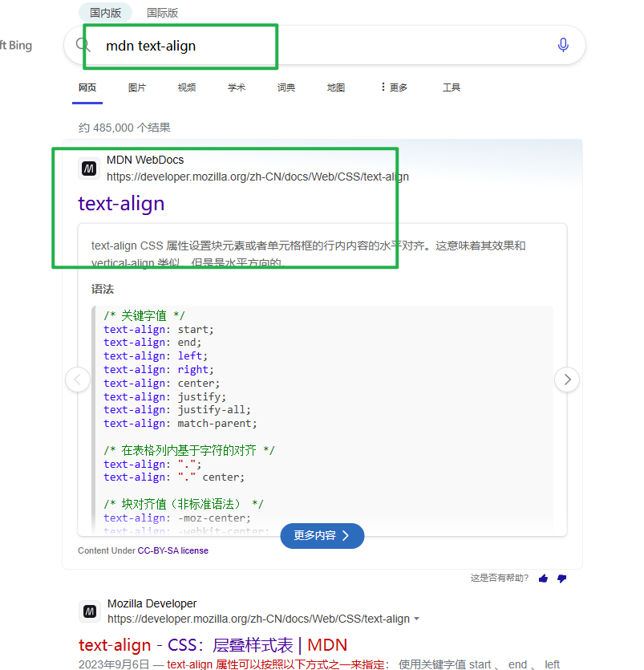Click the code line text-align: start;
The image size is (644, 670).
tap(159, 330)
